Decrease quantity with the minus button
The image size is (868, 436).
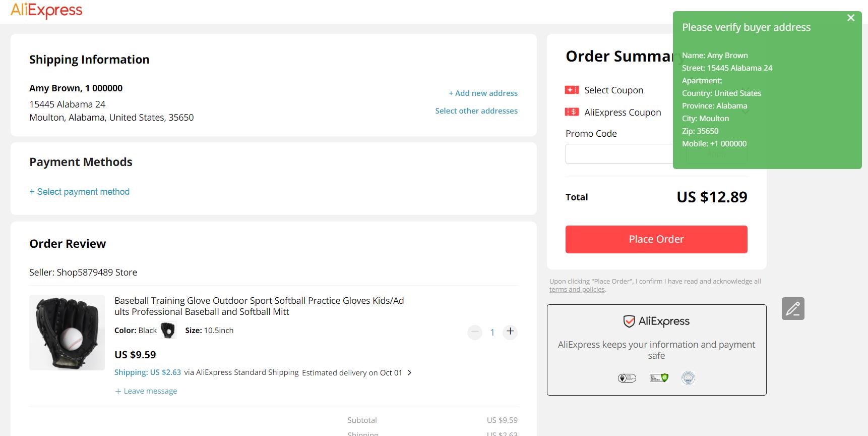point(475,332)
